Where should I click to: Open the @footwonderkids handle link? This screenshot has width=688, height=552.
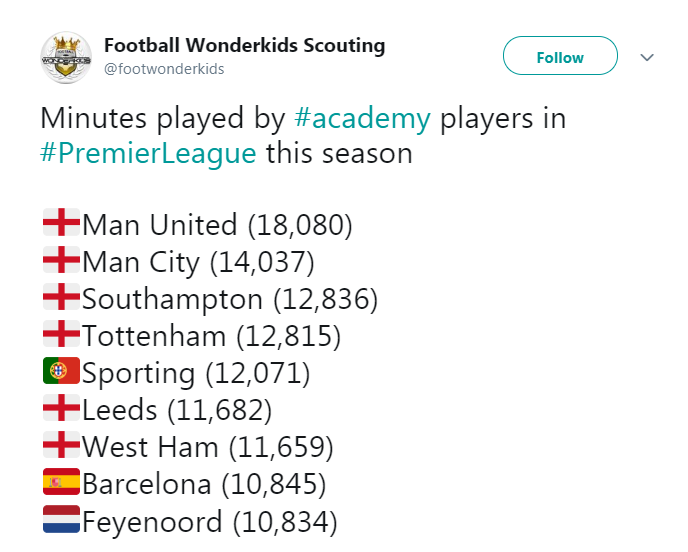coord(164,69)
